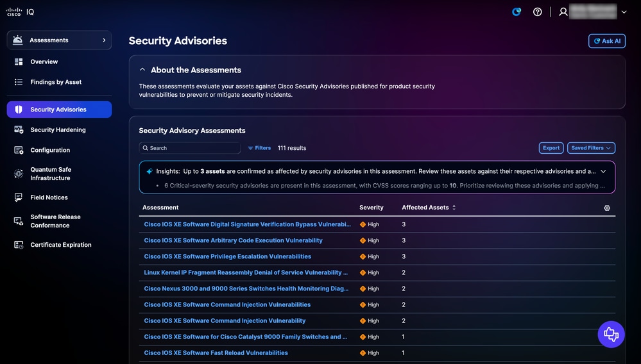This screenshot has width=641, height=364.
Task: Click High severity icon in Nexus 3000 row
Action: point(363,289)
